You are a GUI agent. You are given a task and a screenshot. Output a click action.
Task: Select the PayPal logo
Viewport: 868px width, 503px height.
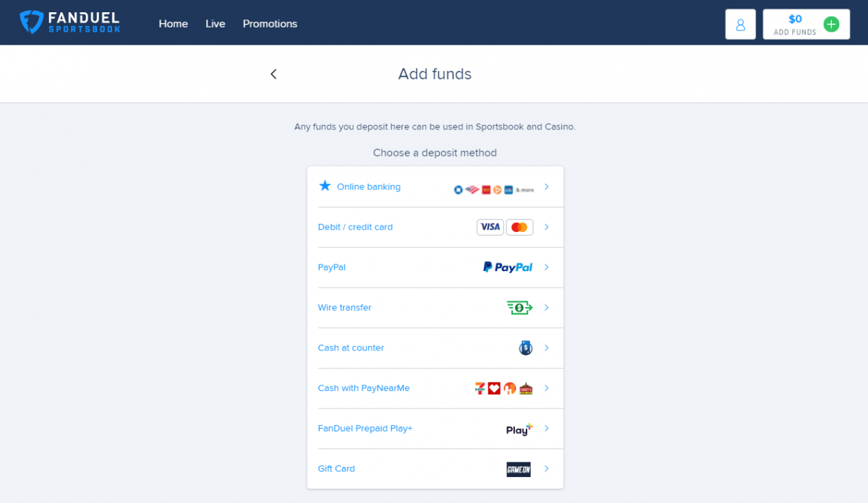pos(509,267)
